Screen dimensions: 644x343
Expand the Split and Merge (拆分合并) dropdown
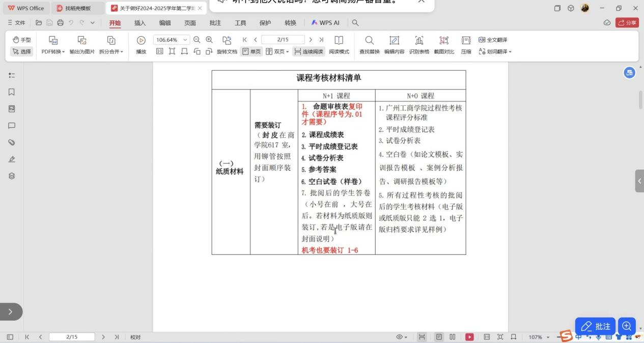pos(111,51)
